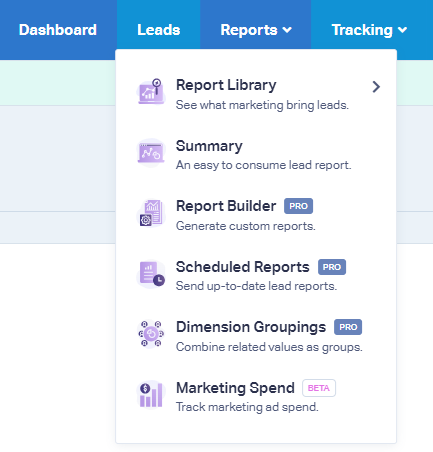433x452 pixels.
Task: Open the Tracking dropdown chevron
Action: click(x=403, y=30)
